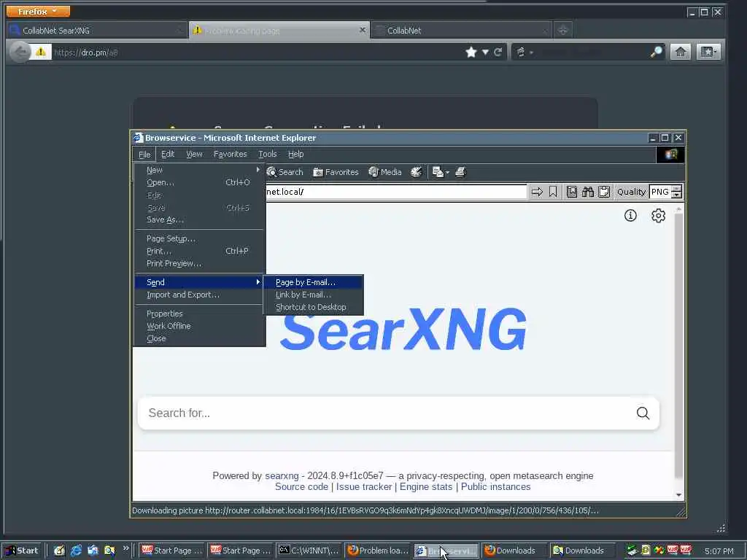Viewport: 747px width, 560px height.
Task: Click the Firefox bookmarks menu icon
Action: pos(708,52)
